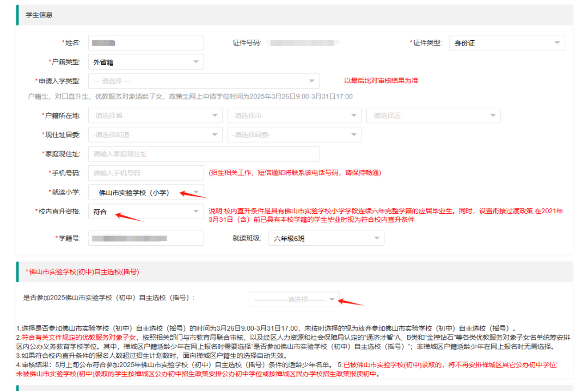Open the 就读小学 school dropdown
This screenshot has height=391, width=588.
(x=146, y=192)
